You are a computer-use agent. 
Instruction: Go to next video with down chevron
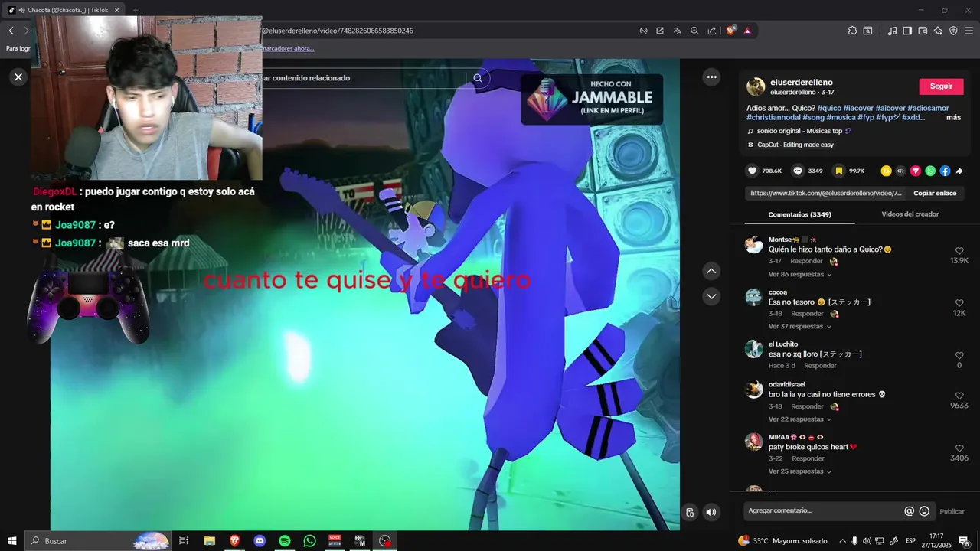click(711, 296)
